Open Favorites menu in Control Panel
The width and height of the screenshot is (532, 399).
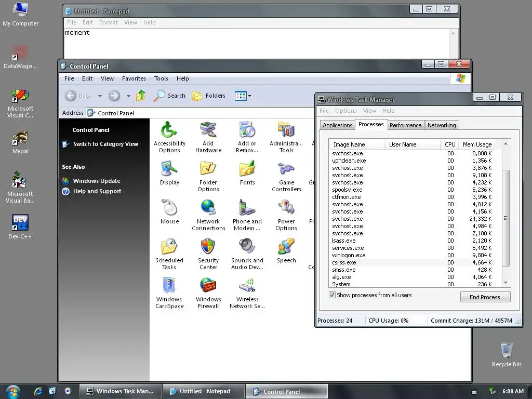pos(134,78)
